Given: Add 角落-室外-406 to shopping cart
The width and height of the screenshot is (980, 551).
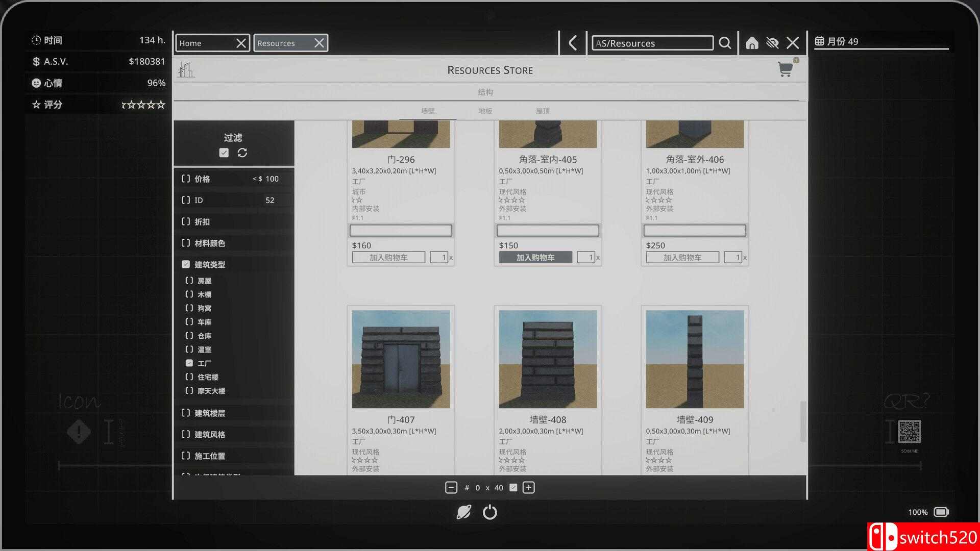Looking at the screenshot, I should pyautogui.click(x=682, y=258).
